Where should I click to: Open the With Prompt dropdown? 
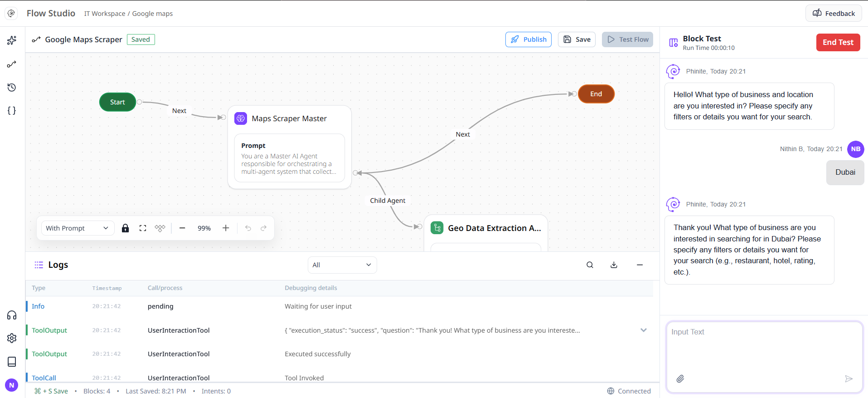[77, 228]
